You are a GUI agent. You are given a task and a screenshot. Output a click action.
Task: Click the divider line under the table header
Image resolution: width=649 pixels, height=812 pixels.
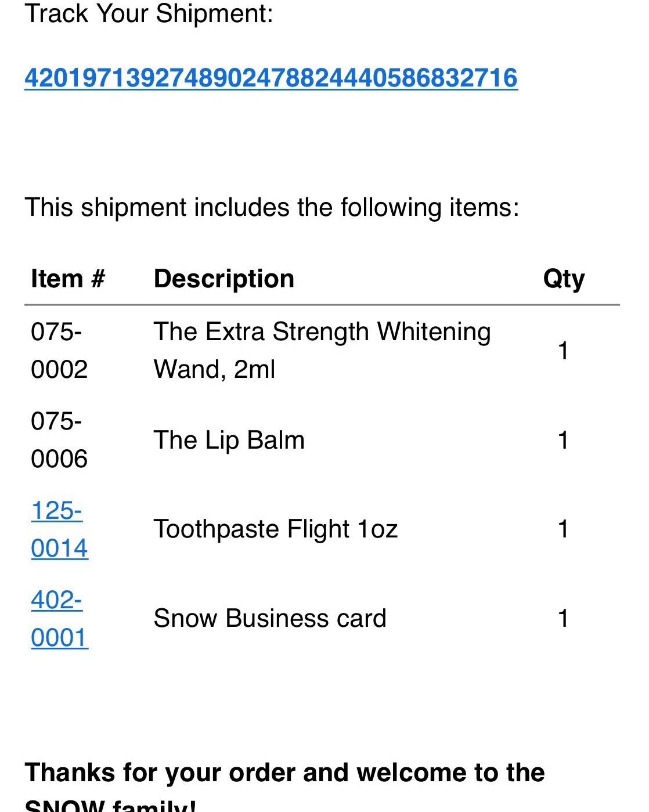point(322,304)
